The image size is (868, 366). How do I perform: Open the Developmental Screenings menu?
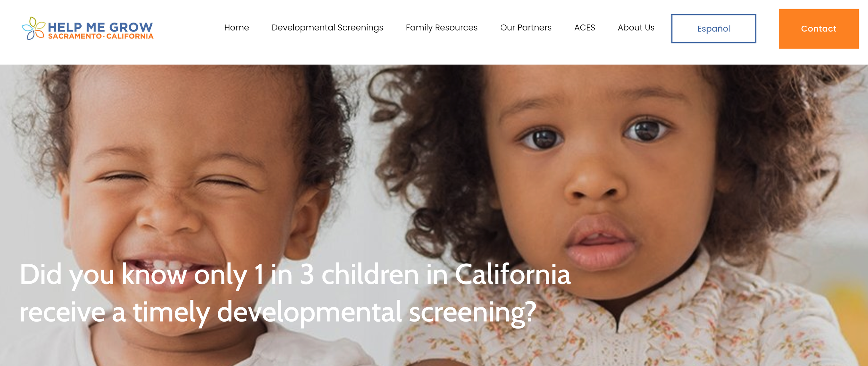[327, 28]
